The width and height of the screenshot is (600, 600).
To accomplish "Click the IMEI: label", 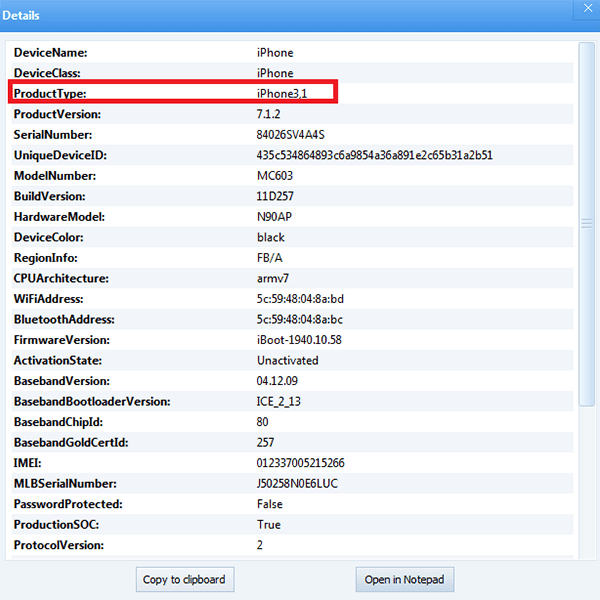I will tap(28, 463).
